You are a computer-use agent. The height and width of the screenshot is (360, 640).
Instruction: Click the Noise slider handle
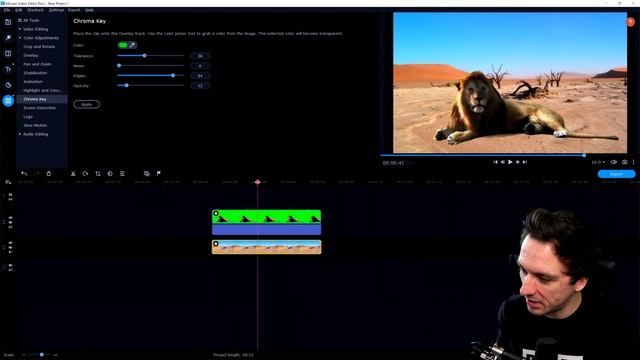(119, 65)
